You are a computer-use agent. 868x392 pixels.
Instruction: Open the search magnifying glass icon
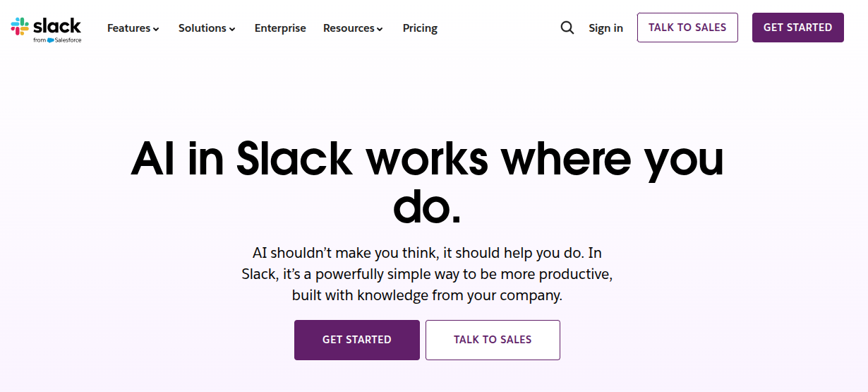pyautogui.click(x=567, y=28)
